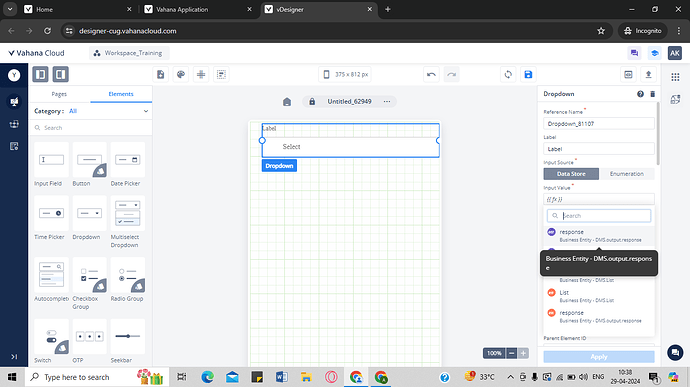
Task: Delete dropdown using the trash icon
Action: 653,94
